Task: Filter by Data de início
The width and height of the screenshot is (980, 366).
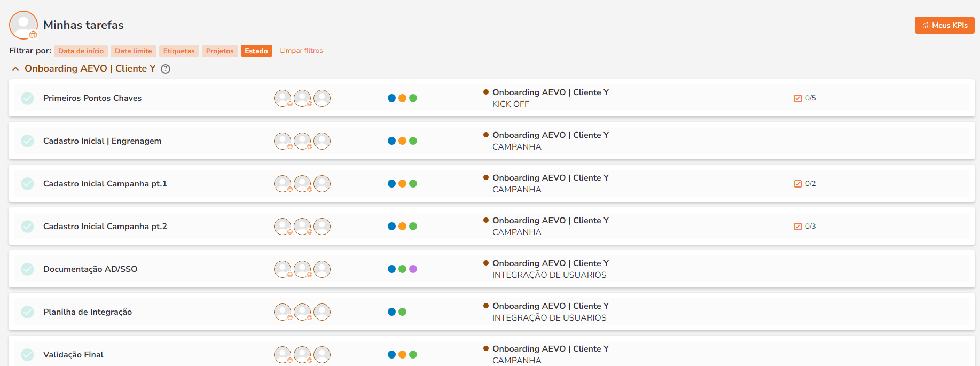Action: [81, 51]
